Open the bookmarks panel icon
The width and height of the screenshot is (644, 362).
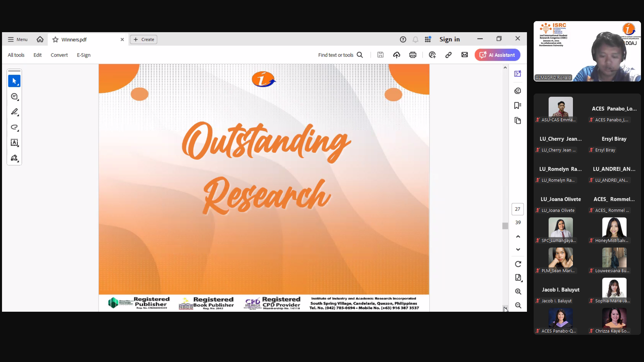(x=518, y=106)
